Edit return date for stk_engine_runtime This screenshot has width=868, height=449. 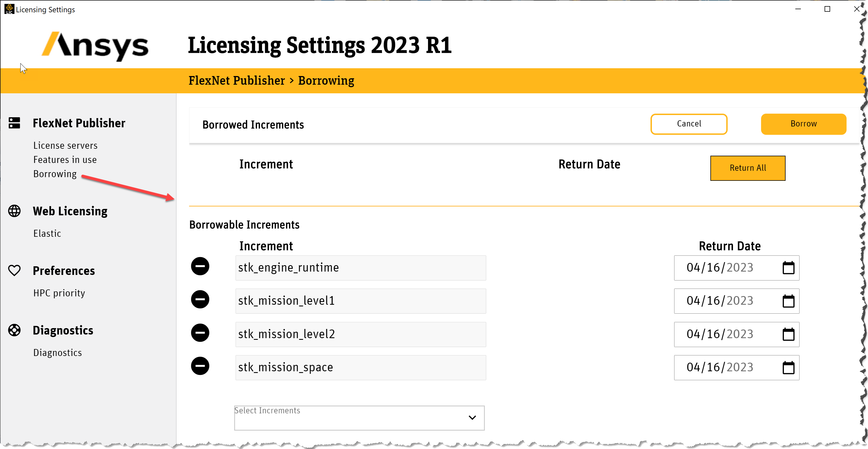click(x=737, y=268)
